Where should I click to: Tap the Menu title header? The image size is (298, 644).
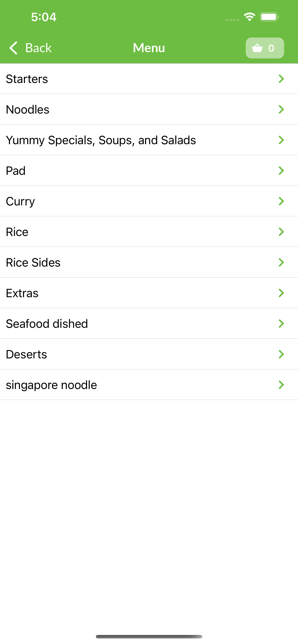(149, 48)
